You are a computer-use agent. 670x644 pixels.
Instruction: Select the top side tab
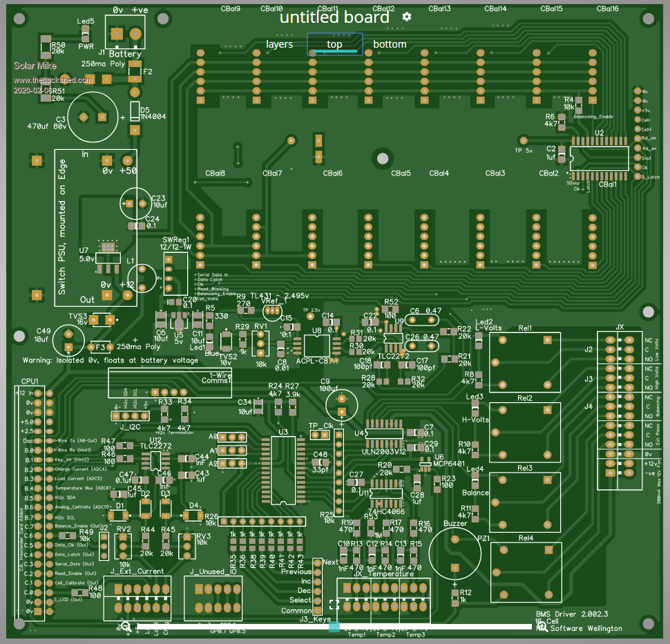335,44
